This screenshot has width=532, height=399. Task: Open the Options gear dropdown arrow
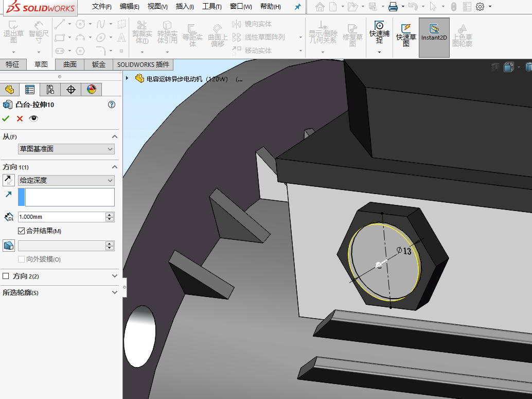490,7
